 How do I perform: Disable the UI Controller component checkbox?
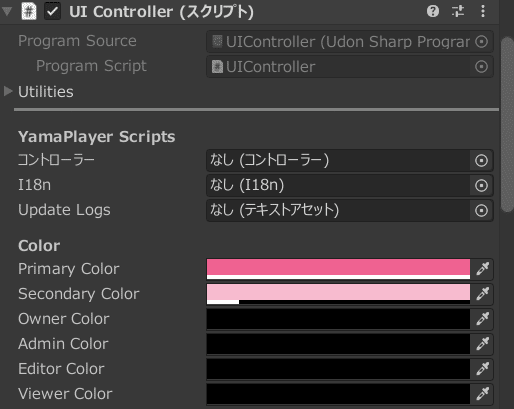click(x=52, y=12)
